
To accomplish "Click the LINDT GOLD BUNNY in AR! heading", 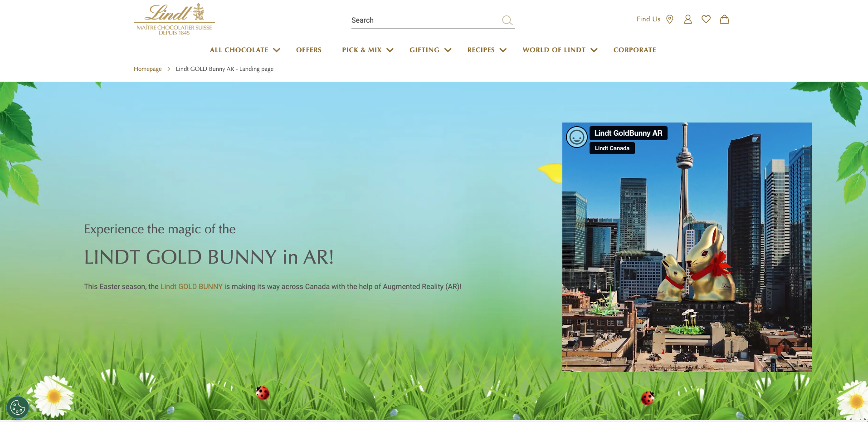I will [x=209, y=257].
